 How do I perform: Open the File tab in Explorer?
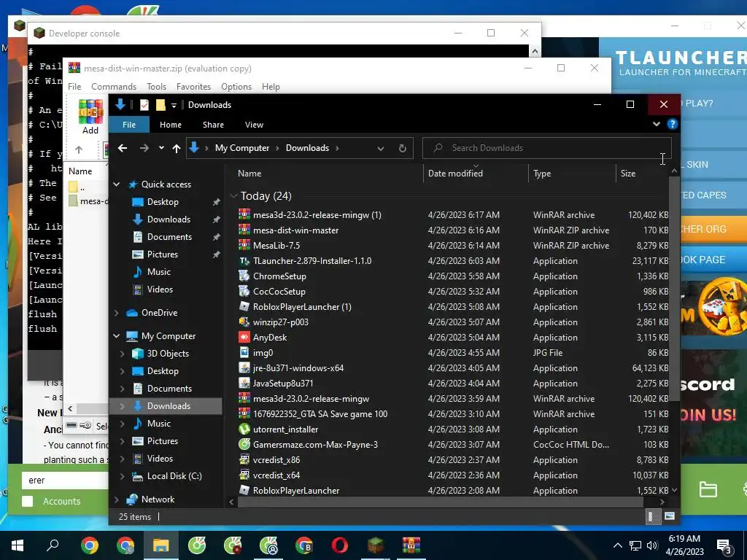click(129, 125)
